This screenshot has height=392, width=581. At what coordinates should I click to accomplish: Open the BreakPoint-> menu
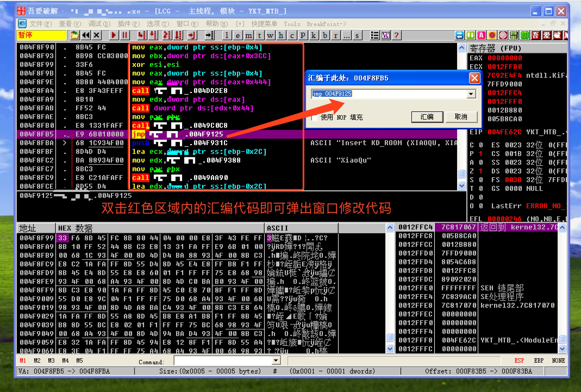[x=326, y=24]
